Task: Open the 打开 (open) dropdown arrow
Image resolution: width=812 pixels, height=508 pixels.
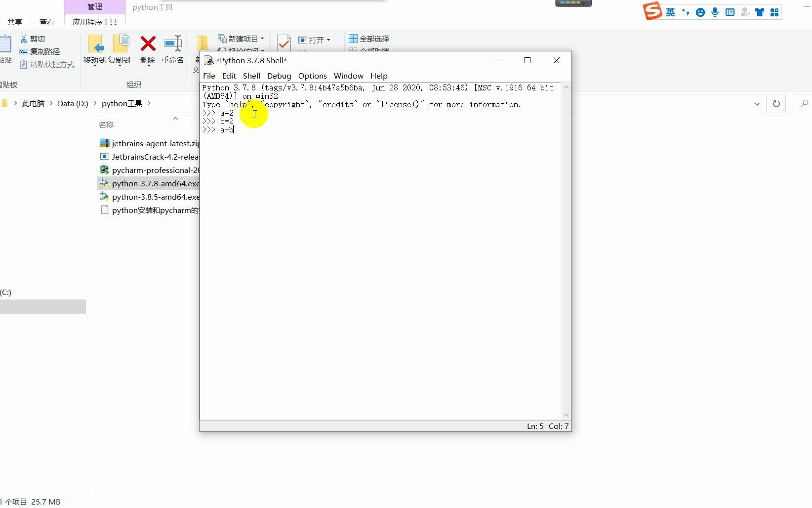Action: pos(327,40)
